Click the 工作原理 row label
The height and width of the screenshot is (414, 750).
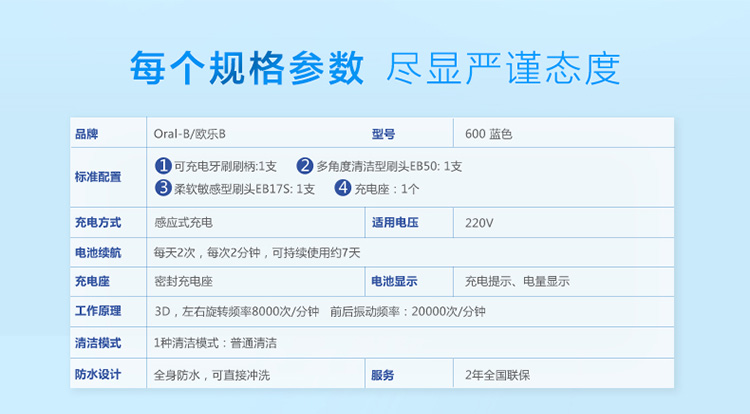(98, 311)
